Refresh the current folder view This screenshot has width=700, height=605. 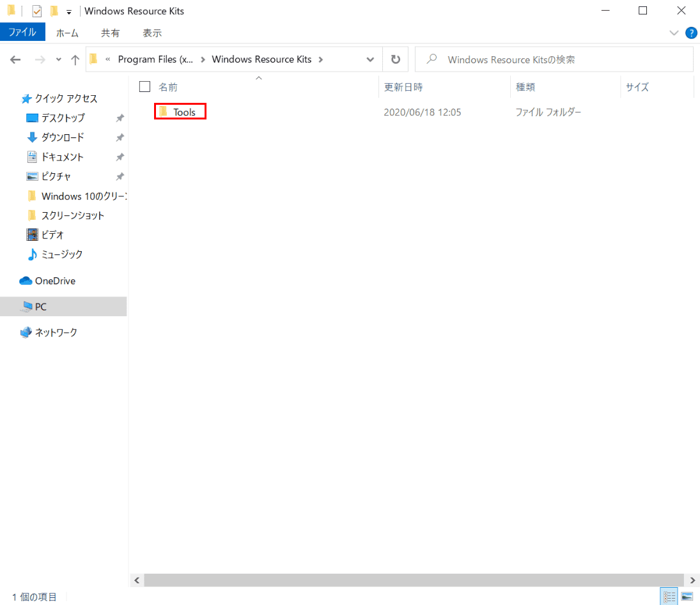[x=396, y=59]
